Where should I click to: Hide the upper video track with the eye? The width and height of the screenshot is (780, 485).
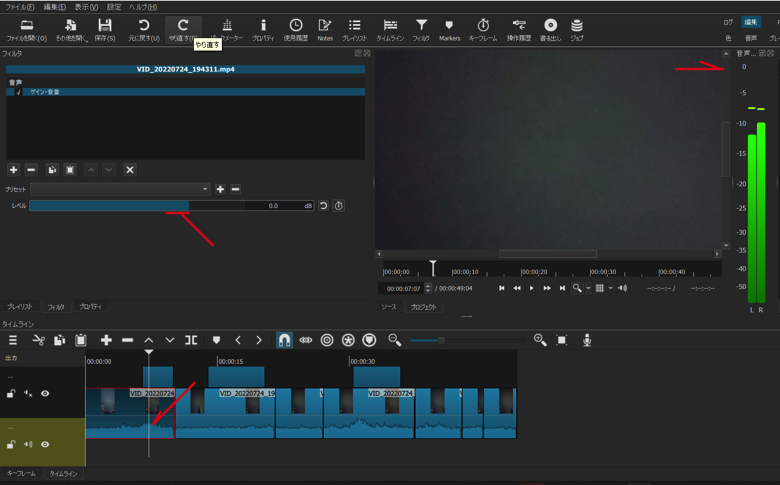point(45,393)
